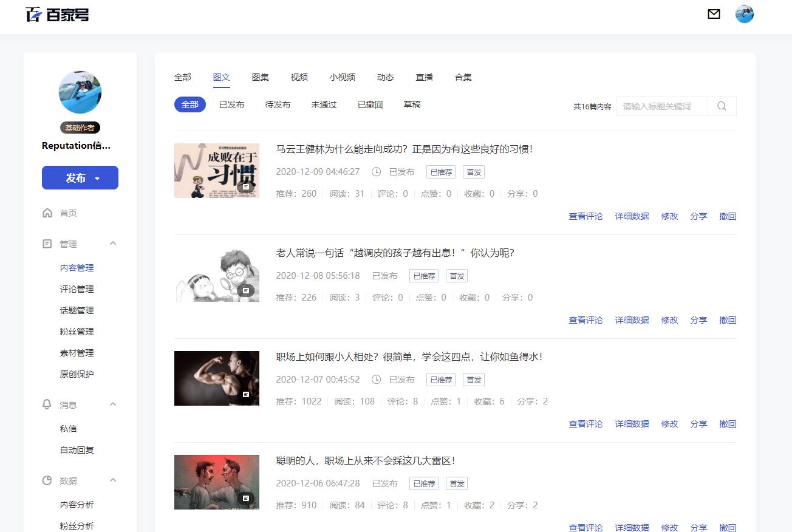Viewport: 792px width, 532px height.
Task: Click the clock icon on the 职场上如何跟小人相处 article
Action: [377, 380]
